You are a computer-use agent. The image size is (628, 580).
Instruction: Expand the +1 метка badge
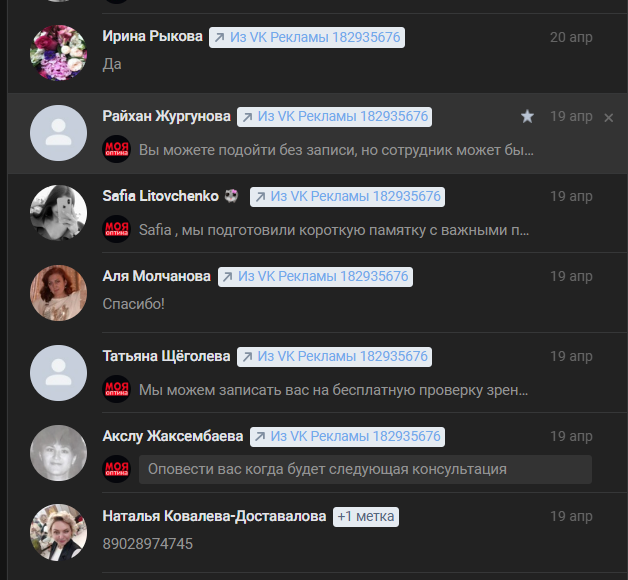pyautogui.click(x=366, y=517)
